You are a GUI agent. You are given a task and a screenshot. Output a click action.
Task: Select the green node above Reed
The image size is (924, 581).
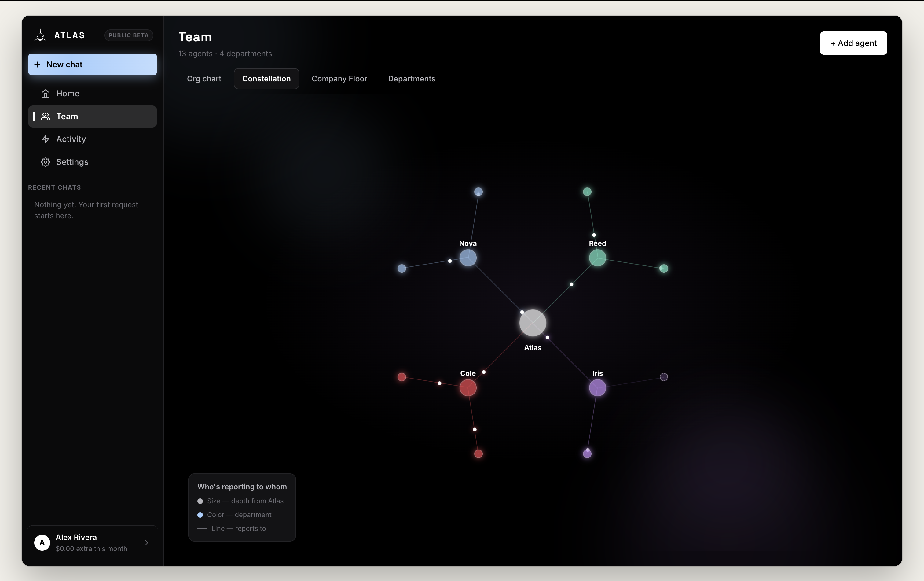(587, 192)
